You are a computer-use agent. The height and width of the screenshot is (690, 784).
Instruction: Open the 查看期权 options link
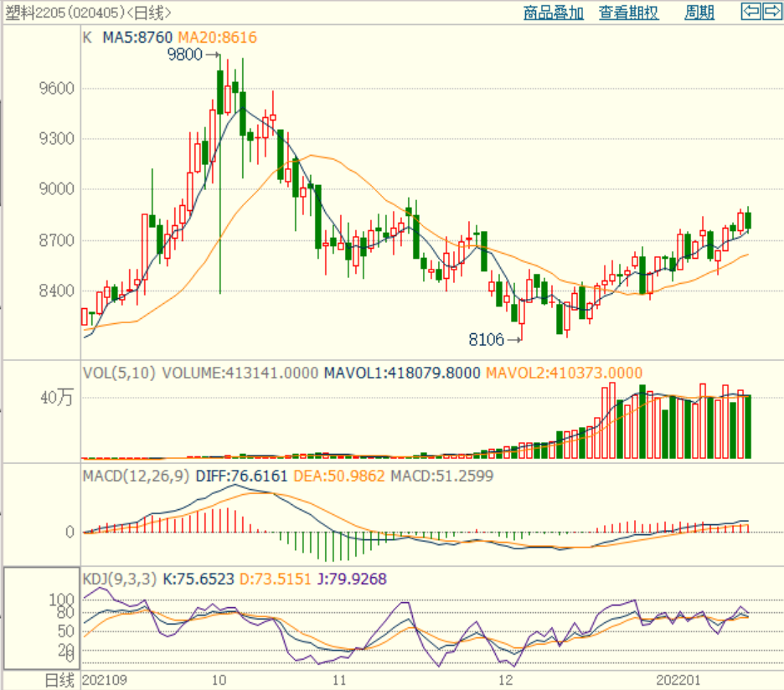pyautogui.click(x=628, y=13)
